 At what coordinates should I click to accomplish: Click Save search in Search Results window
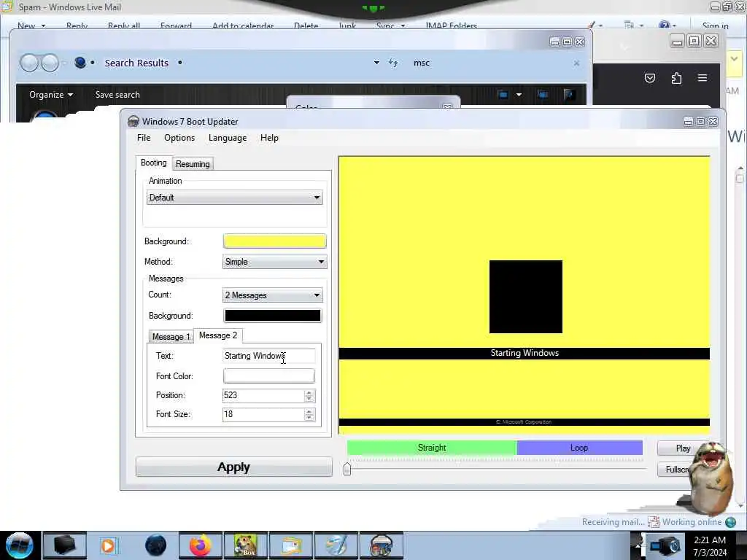click(117, 94)
